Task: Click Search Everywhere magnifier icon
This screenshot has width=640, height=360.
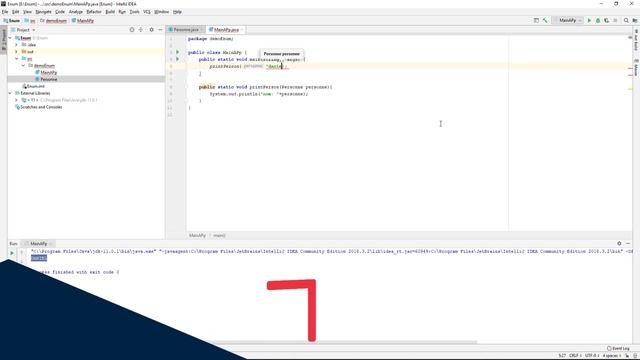Action: point(626,20)
